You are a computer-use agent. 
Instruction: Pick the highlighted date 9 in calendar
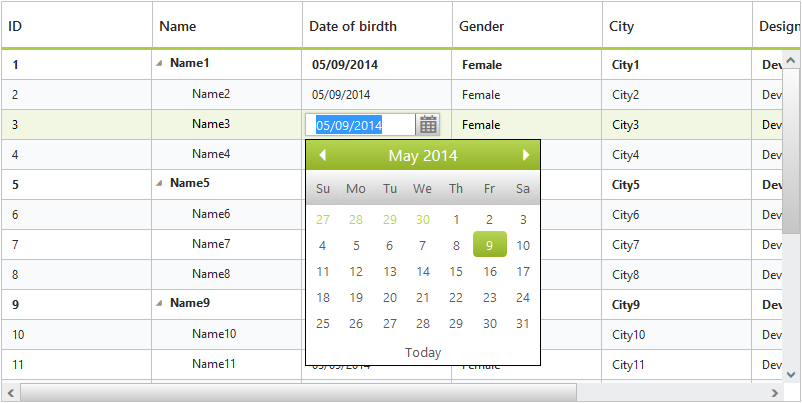(489, 246)
